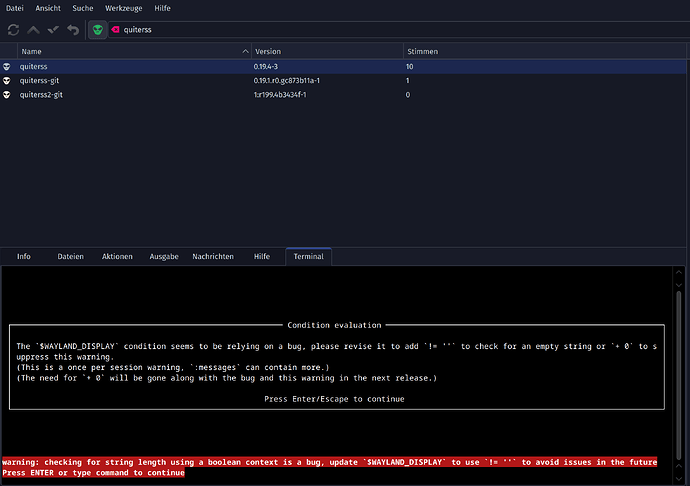Click the system upgrade up-arrow icon
The height and width of the screenshot is (486, 690).
[33, 29]
